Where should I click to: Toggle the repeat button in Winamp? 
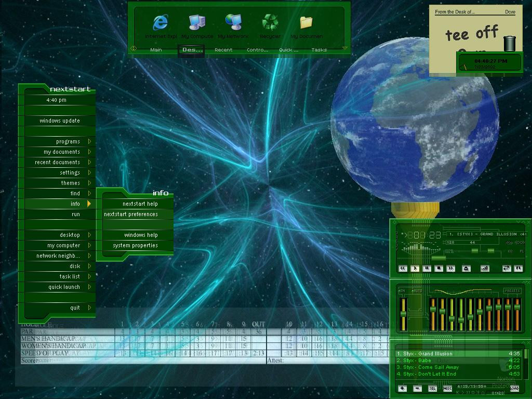(507, 269)
